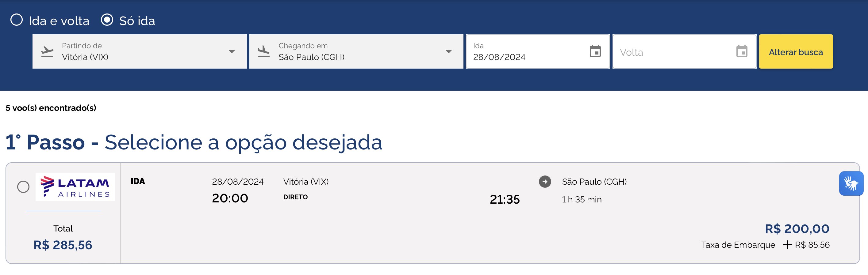
Task: Click the landing airplane icon
Action: tap(263, 52)
